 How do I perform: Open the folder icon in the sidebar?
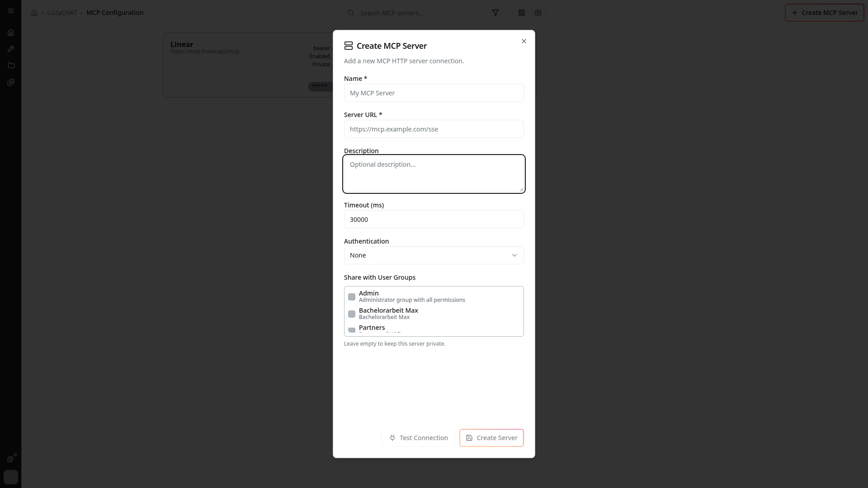[x=11, y=66]
